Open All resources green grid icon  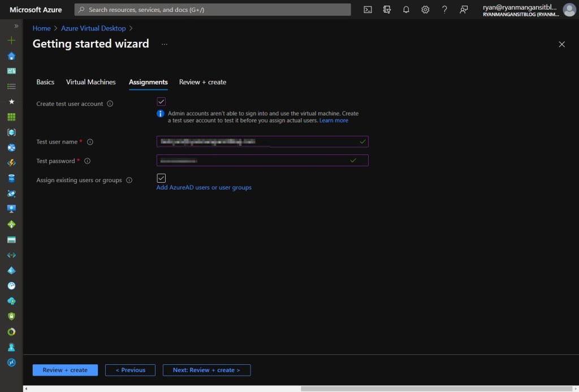click(11, 117)
